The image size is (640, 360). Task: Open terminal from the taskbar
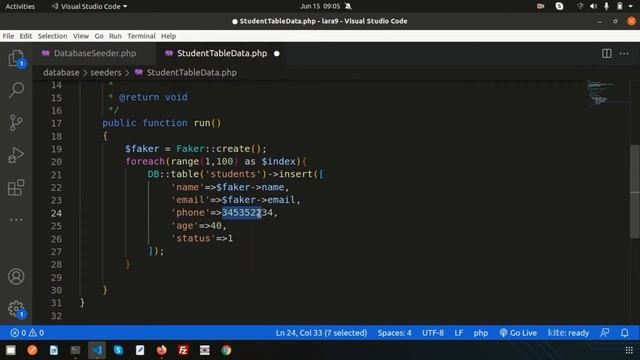click(75, 350)
